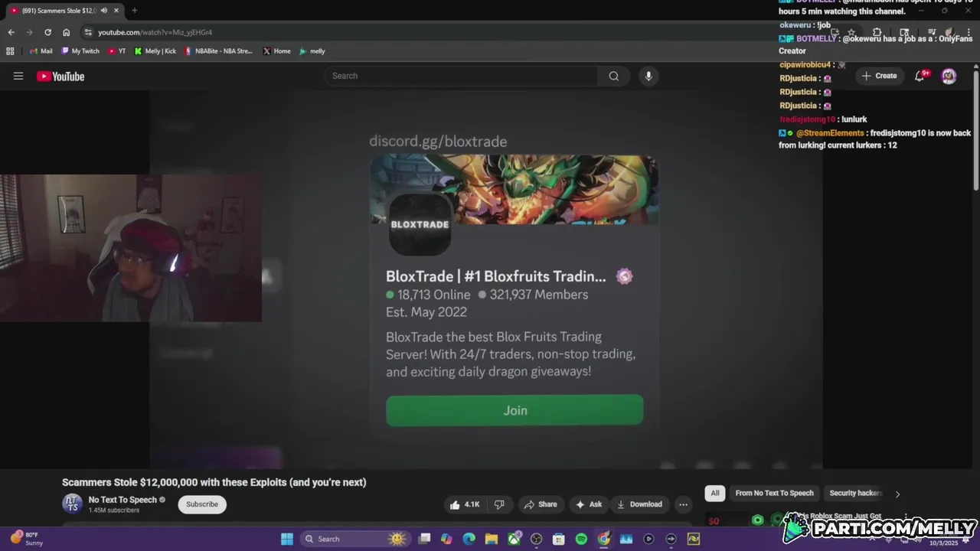This screenshot has width=980, height=551.
Task: Click the page vertical scrollbar
Action: (x=976, y=130)
